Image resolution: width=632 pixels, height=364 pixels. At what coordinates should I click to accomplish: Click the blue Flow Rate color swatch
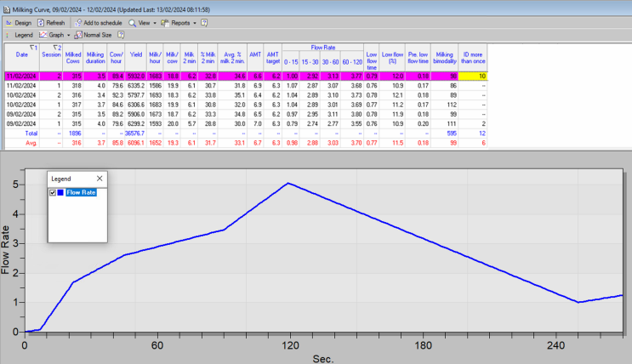click(x=61, y=193)
